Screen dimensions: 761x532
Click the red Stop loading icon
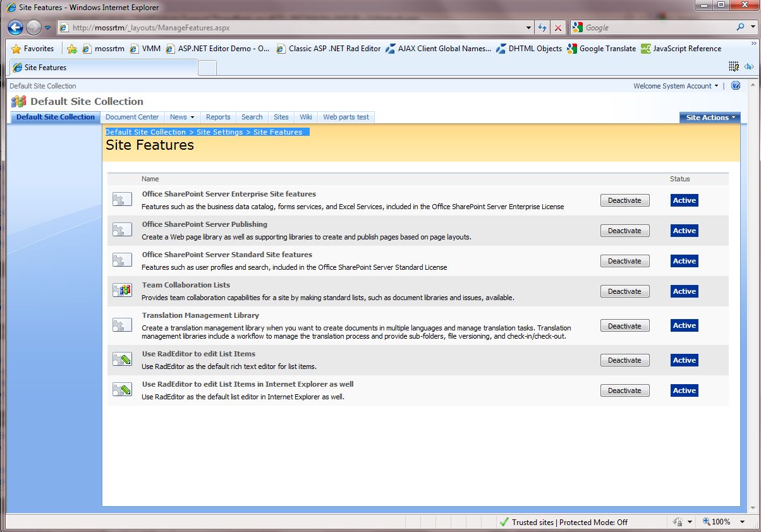coord(557,28)
